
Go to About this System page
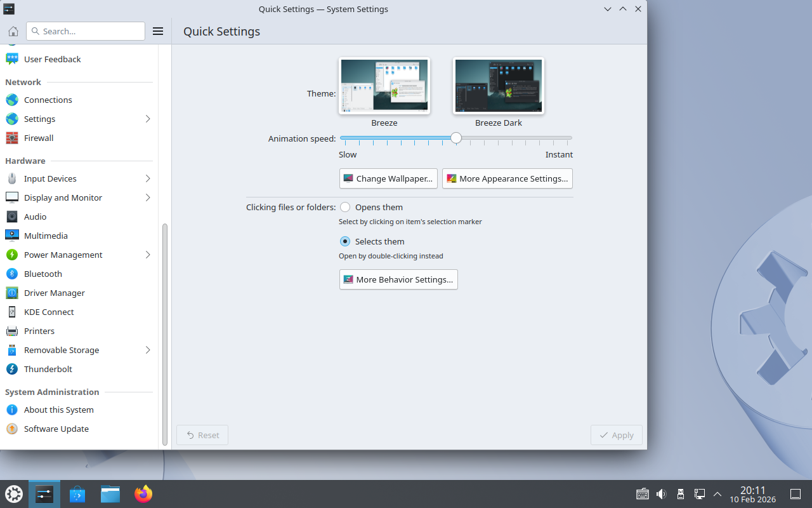pos(58,410)
